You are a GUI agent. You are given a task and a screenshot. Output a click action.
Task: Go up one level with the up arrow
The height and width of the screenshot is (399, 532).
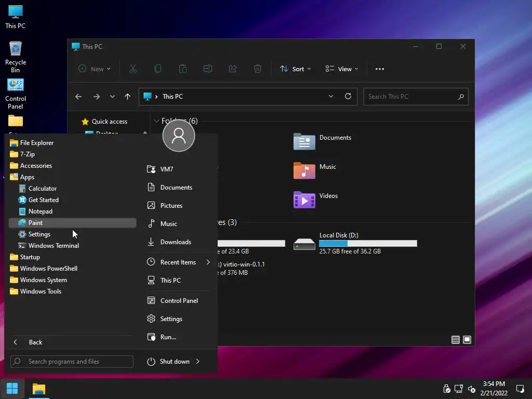(x=128, y=97)
